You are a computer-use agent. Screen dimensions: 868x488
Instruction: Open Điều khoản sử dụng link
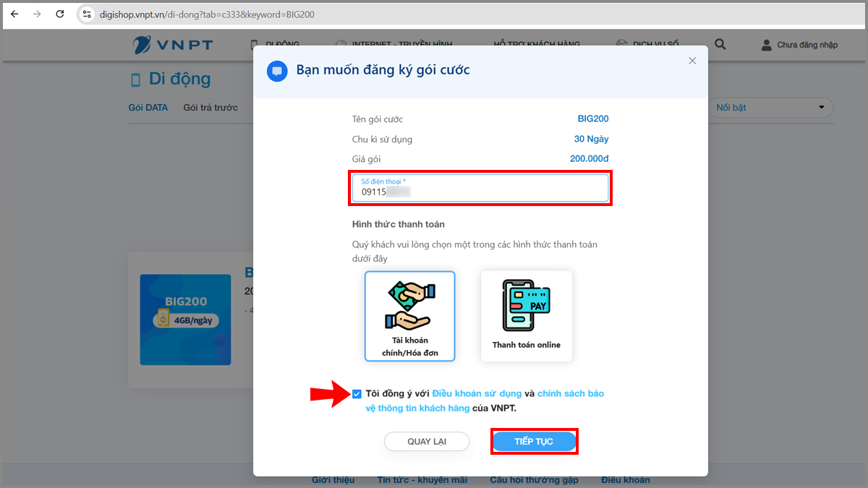point(477,394)
